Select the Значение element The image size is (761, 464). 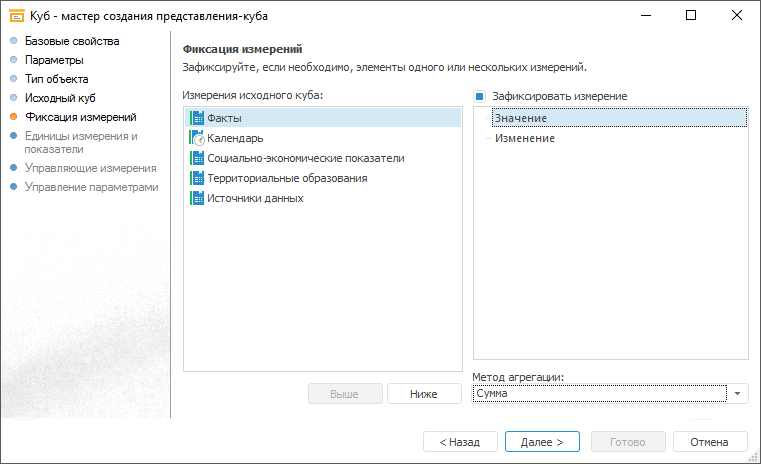tap(520, 119)
